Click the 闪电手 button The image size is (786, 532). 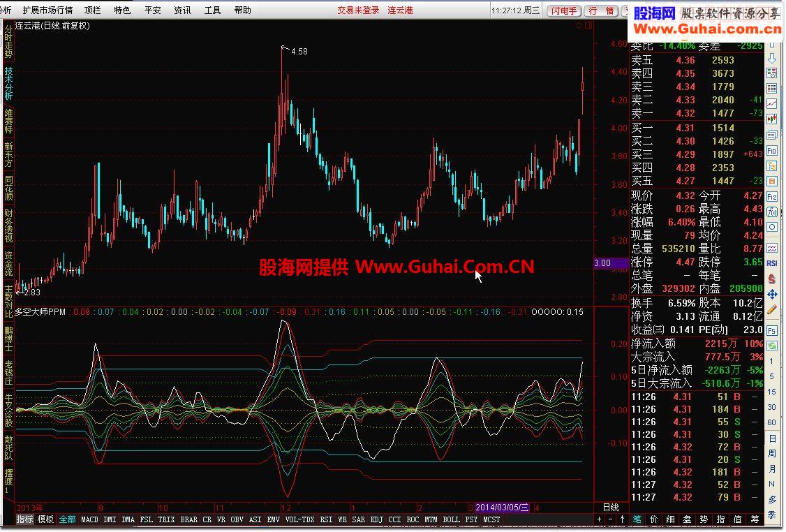(x=564, y=10)
